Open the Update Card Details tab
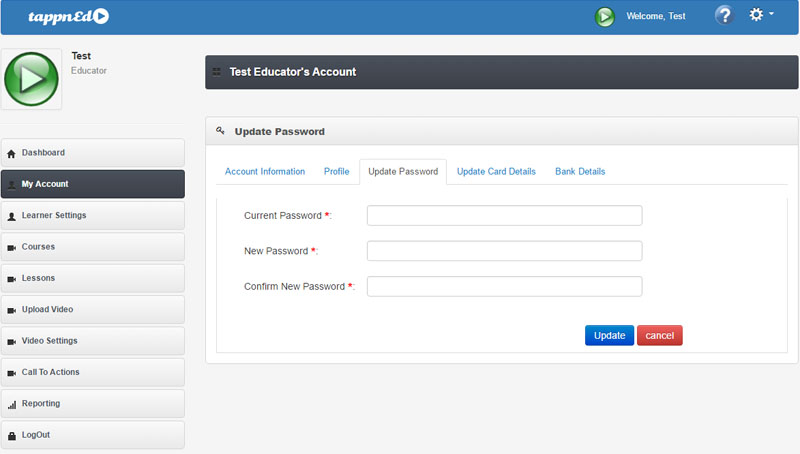The height and width of the screenshot is (454, 800). click(496, 172)
